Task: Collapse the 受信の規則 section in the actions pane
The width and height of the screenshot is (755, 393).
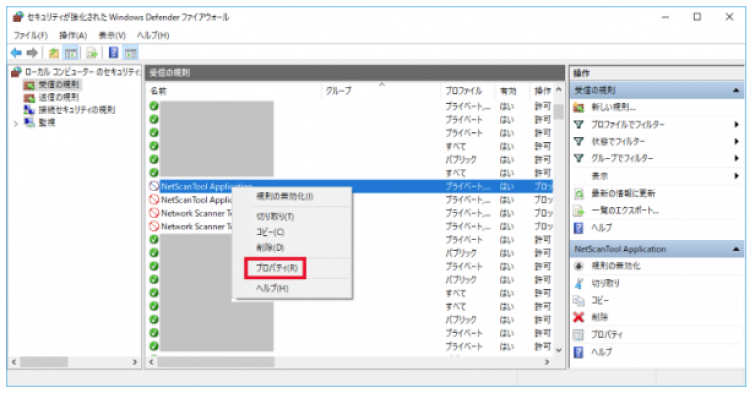Action: click(736, 91)
